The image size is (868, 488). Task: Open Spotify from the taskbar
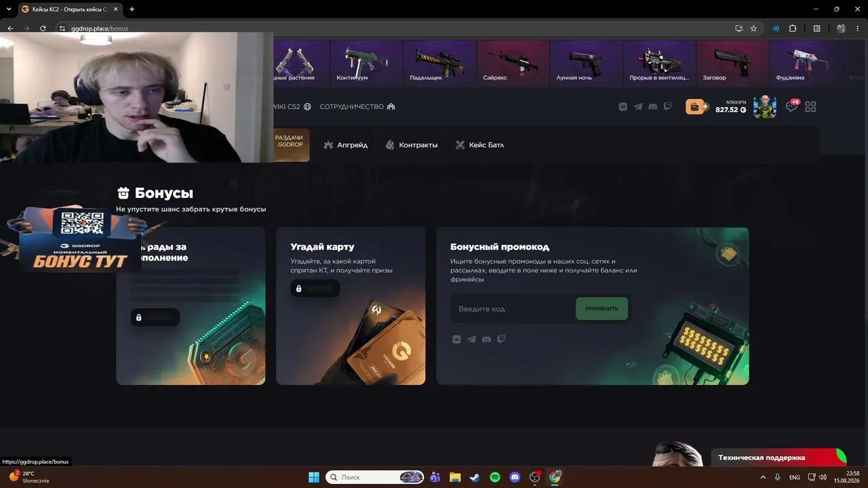pyautogui.click(x=495, y=477)
